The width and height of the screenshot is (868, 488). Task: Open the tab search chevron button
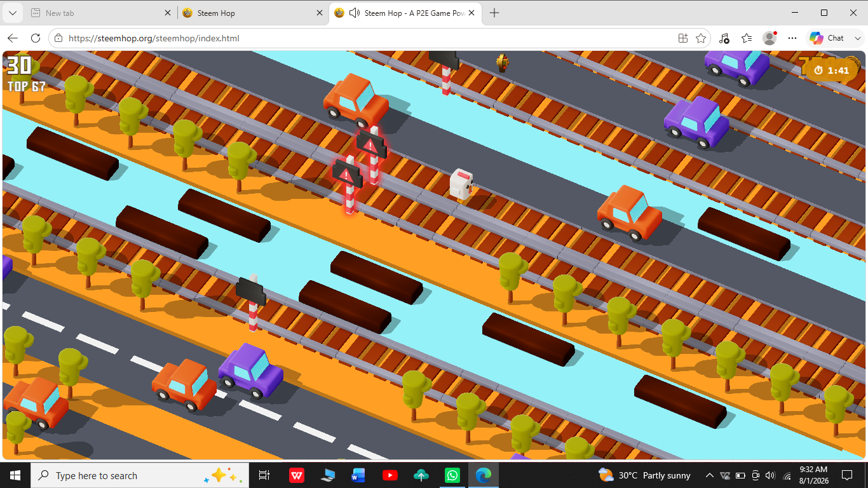(x=12, y=13)
